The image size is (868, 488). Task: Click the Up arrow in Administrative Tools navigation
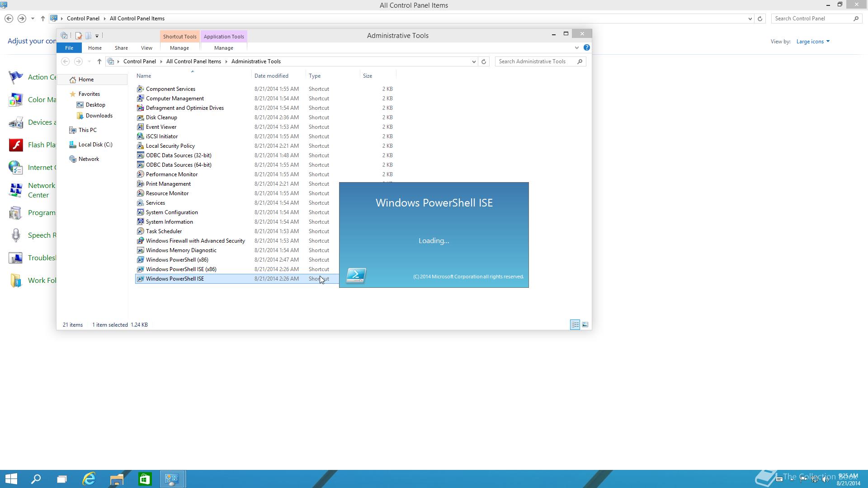click(99, 61)
